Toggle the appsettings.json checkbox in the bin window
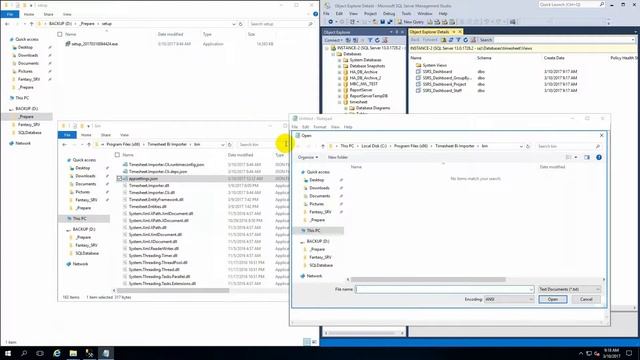The height and width of the screenshot is (360, 640). click(119, 179)
